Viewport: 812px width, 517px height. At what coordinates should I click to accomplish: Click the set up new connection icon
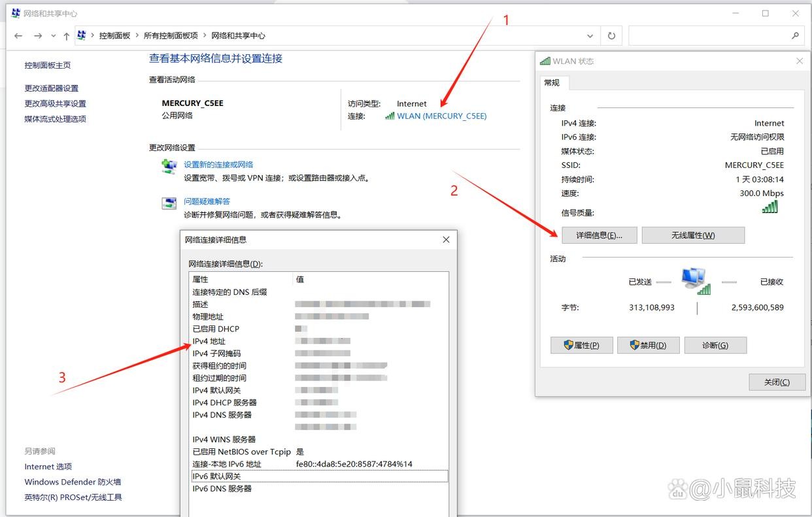(x=169, y=167)
